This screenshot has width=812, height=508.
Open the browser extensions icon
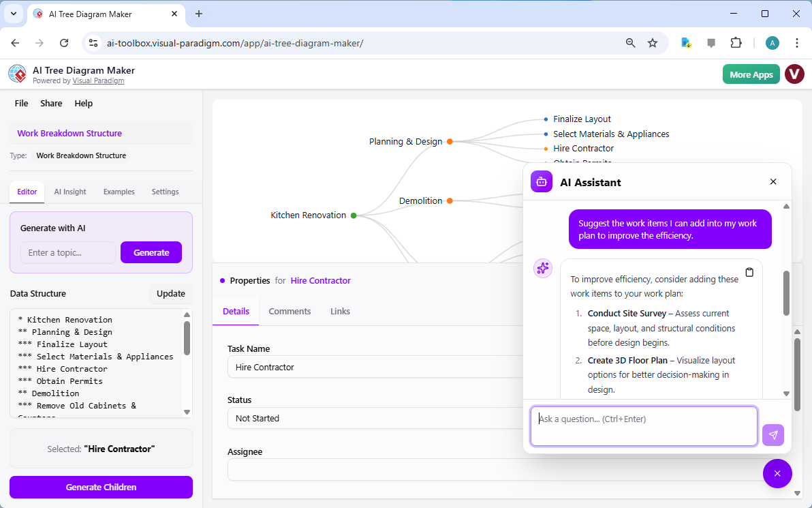(x=736, y=42)
